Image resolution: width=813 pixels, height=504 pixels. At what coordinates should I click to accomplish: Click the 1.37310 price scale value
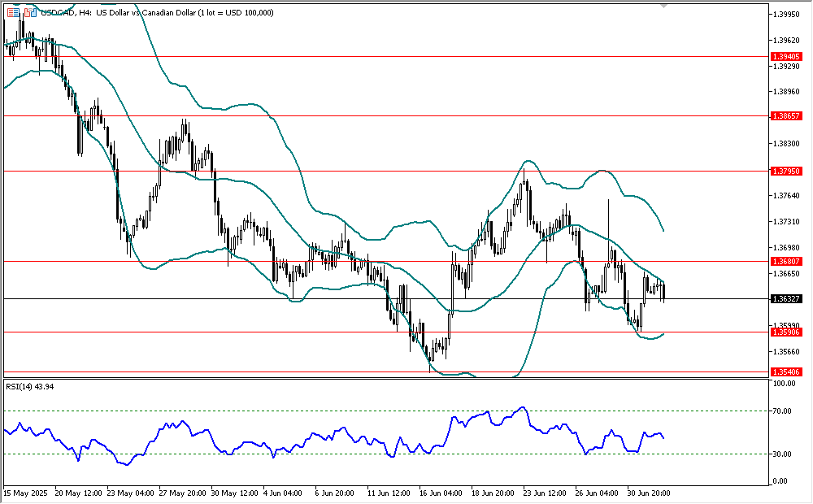click(x=786, y=221)
